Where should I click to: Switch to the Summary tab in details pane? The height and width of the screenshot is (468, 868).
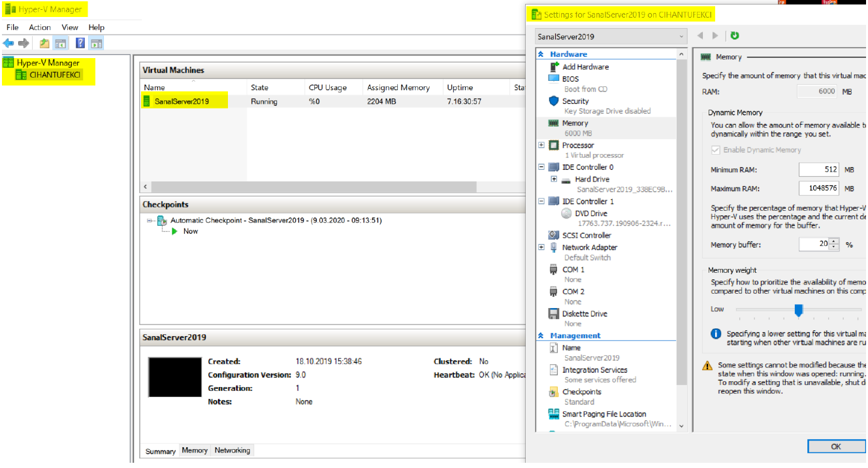click(x=161, y=451)
